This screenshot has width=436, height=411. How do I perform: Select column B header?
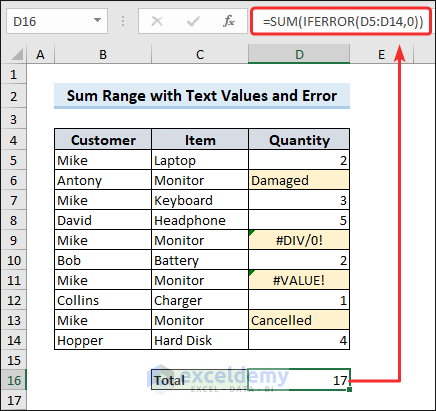click(103, 54)
